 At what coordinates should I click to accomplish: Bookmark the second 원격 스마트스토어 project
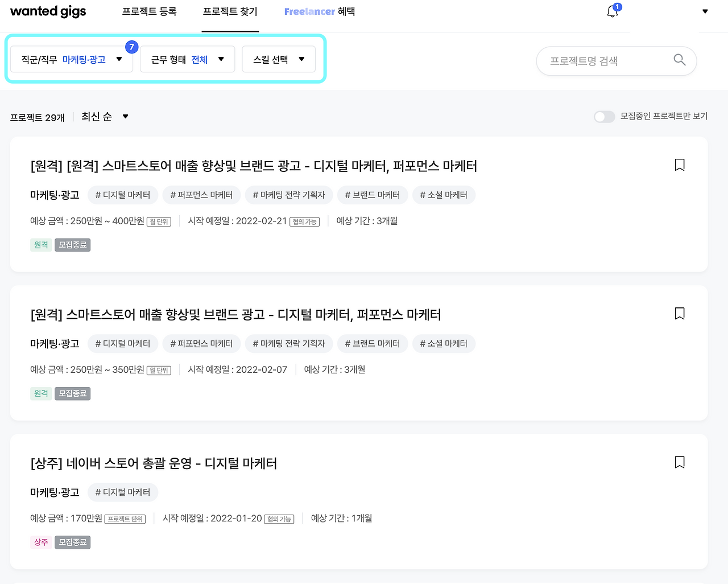click(x=679, y=313)
